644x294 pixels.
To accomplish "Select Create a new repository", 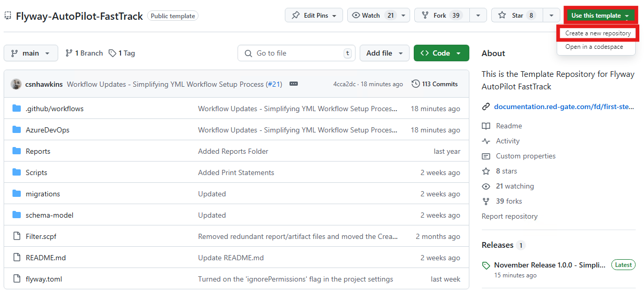I will [598, 33].
